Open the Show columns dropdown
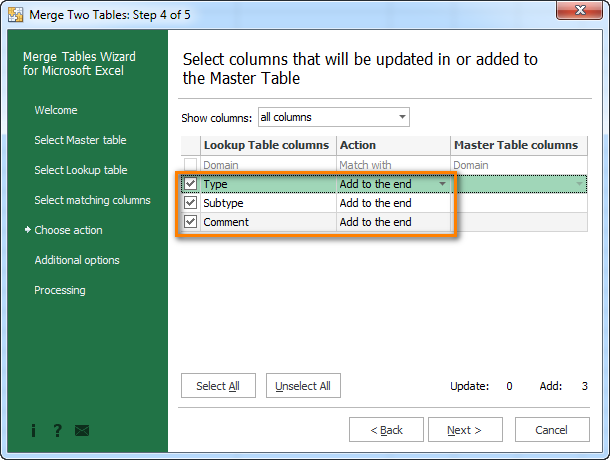Screen dimensions: 610x460 333,118
